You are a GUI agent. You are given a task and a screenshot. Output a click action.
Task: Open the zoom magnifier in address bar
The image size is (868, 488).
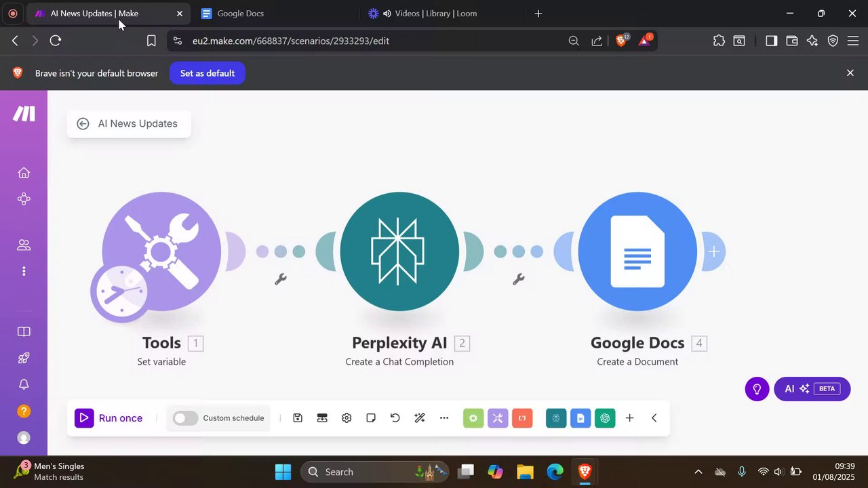click(x=574, y=41)
